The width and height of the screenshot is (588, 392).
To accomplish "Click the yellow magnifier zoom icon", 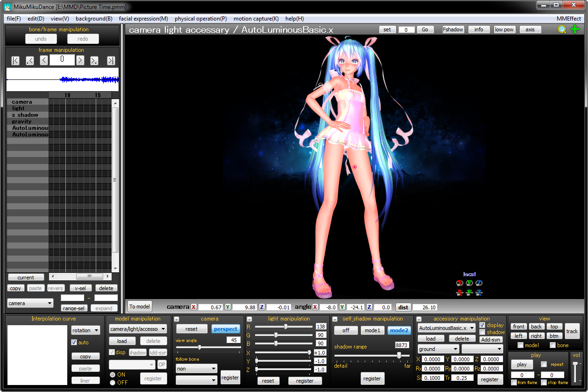I will click(562, 29).
